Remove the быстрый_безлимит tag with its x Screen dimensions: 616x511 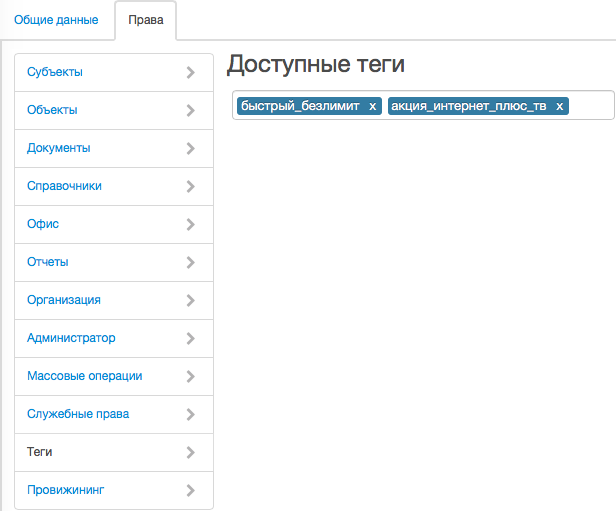[372, 106]
